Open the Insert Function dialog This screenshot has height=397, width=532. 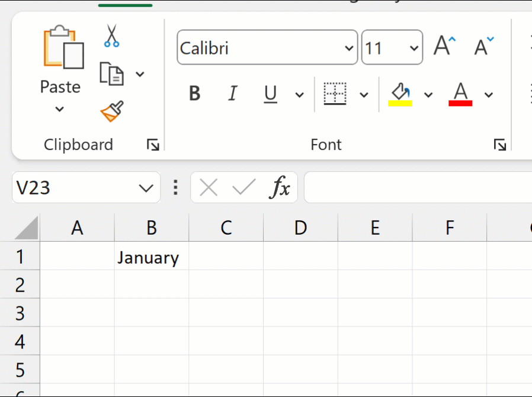281,187
